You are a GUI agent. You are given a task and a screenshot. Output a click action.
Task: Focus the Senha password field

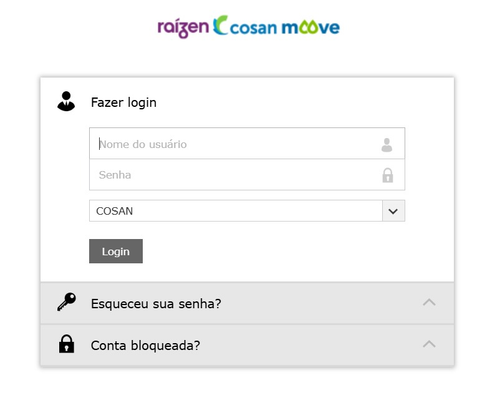tap(247, 175)
